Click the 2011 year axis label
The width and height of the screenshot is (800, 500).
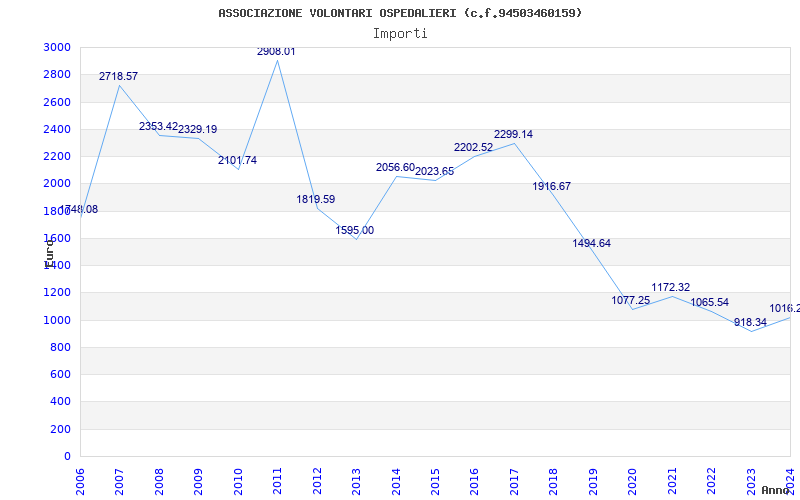click(278, 482)
